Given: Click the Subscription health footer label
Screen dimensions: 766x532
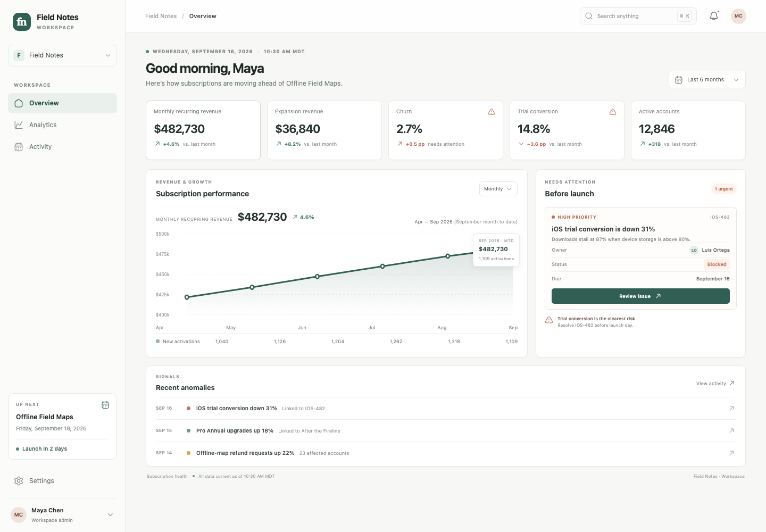Looking at the screenshot, I should click(167, 477).
